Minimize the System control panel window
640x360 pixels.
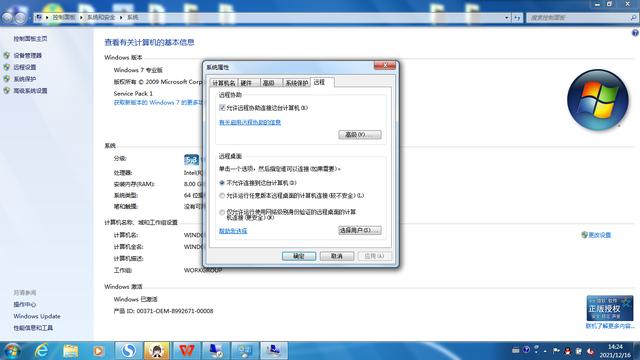click(x=598, y=4)
